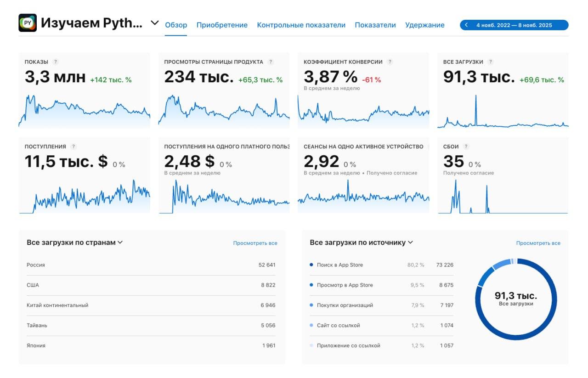
Task: Click help icon on ПОСТУПЛЕНИЯ card
Action: tap(73, 146)
